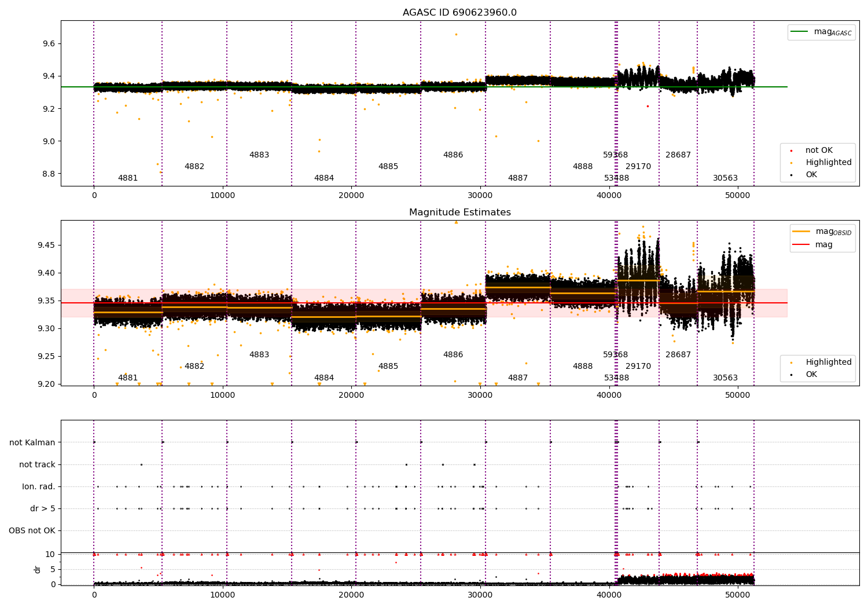Click obsid label 4887 in Magnitude Estimates plot
The height and width of the screenshot is (608, 868).
point(518,378)
